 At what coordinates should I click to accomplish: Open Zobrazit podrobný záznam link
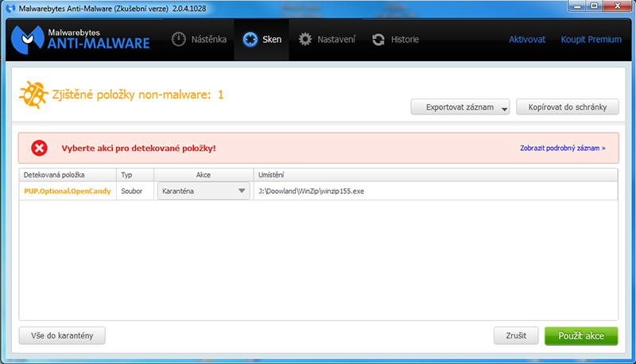tap(562, 148)
